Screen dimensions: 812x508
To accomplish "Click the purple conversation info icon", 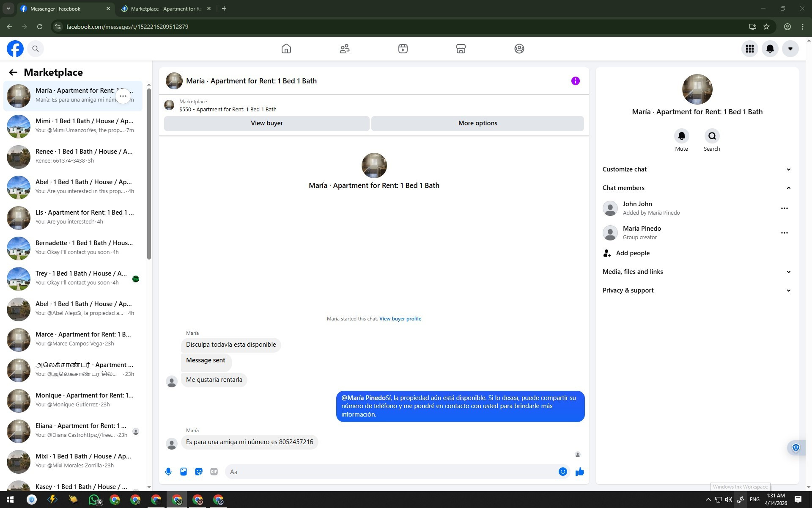I will [575, 81].
